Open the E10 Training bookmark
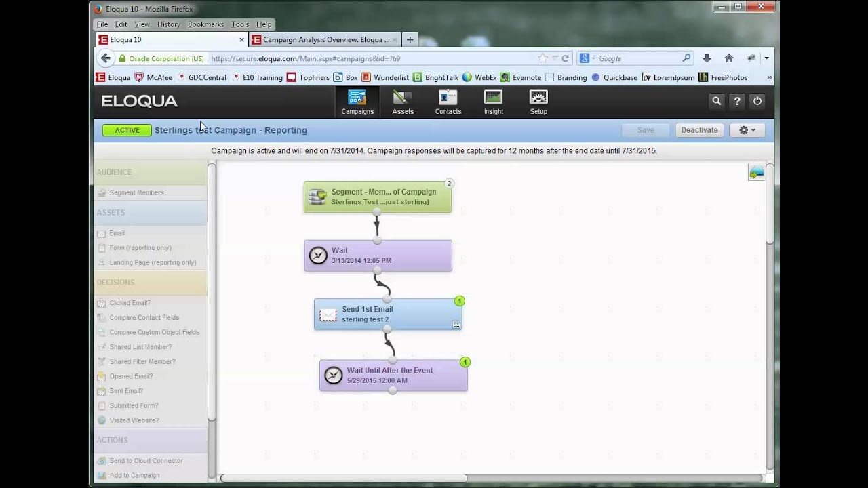Image resolution: width=868 pixels, height=488 pixels. coord(256,77)
